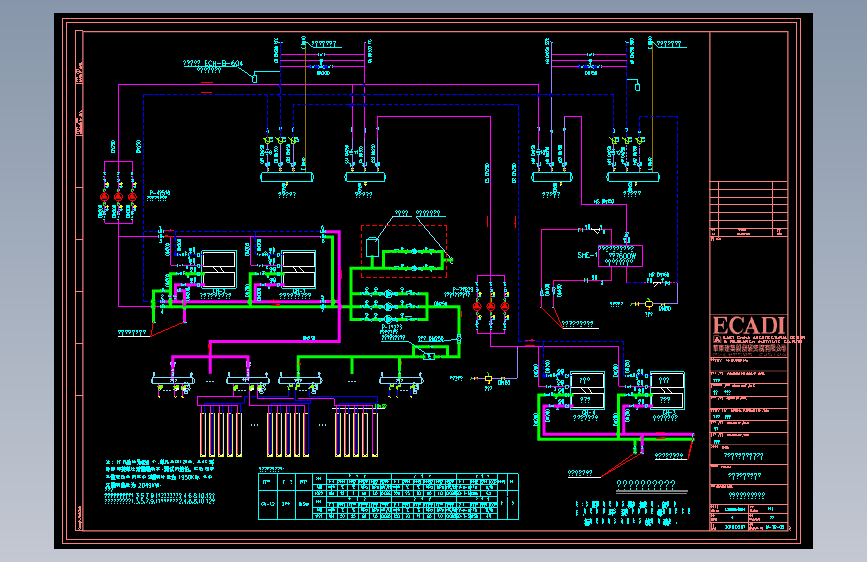Select the middle red pump in the left pump group
The width and height of the screenshot is (867, 562).
(118, 196)
